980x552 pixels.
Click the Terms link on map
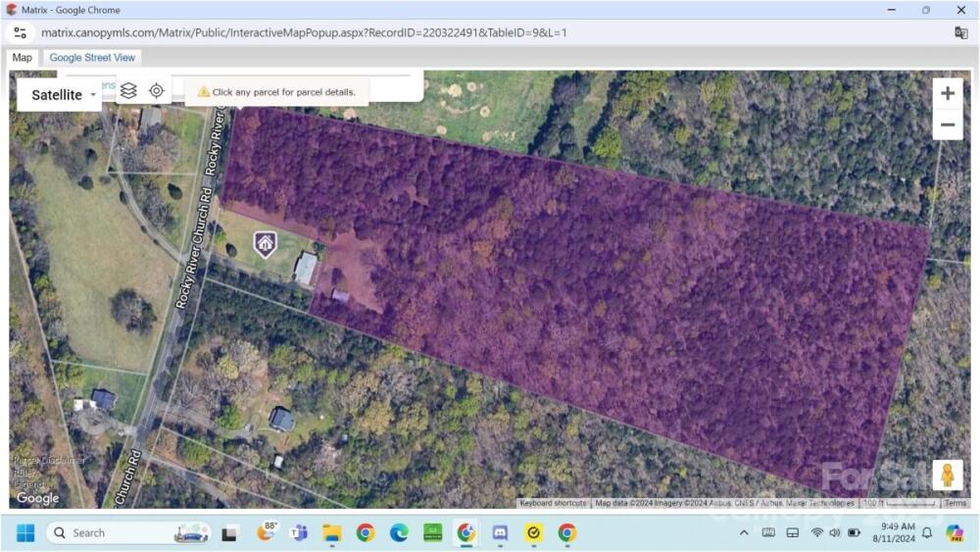(955, 503)
